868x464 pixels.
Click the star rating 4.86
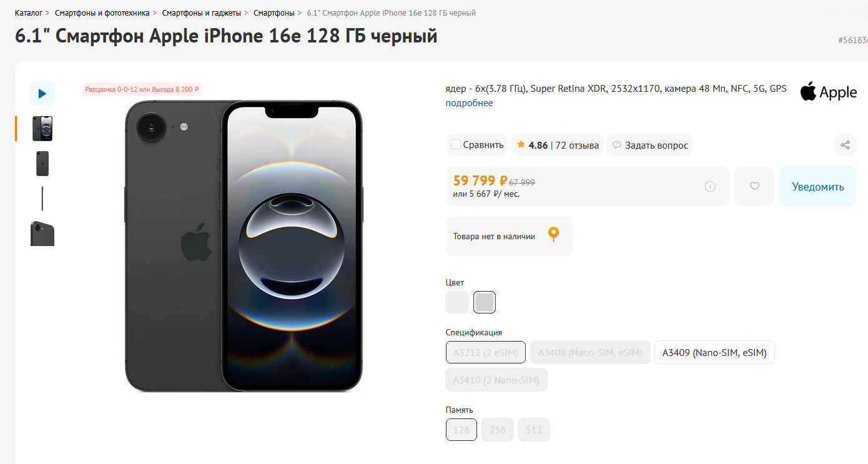point(532,145)
